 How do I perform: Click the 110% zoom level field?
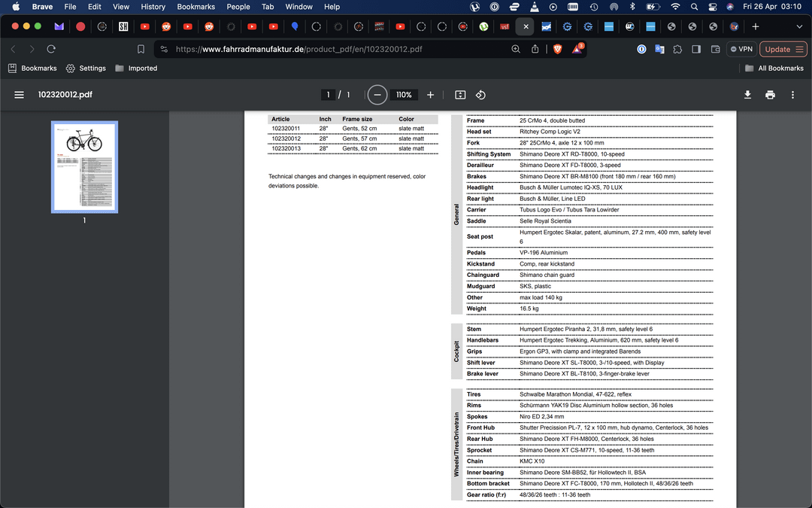[404, 95]
